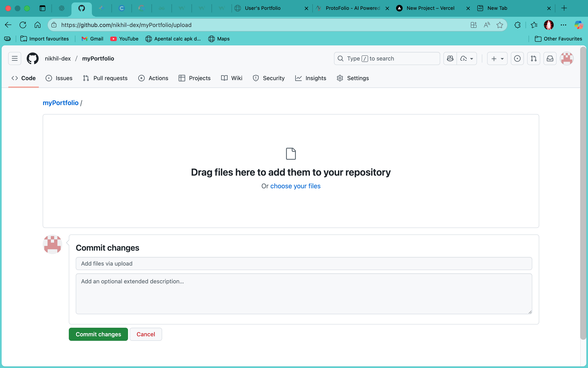Screen dimensions: 588x368
Task: Reload the page with refresh icon
Action: click(23, 25)
